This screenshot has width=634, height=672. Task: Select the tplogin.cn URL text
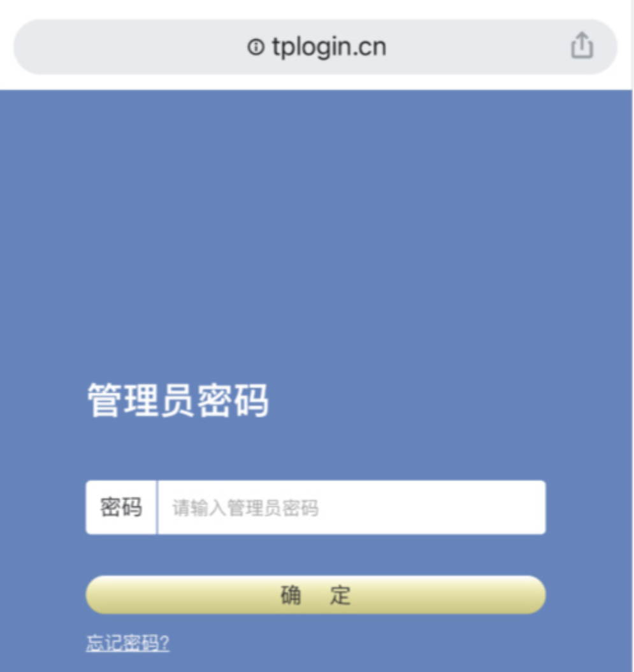[x=329, y=47]
